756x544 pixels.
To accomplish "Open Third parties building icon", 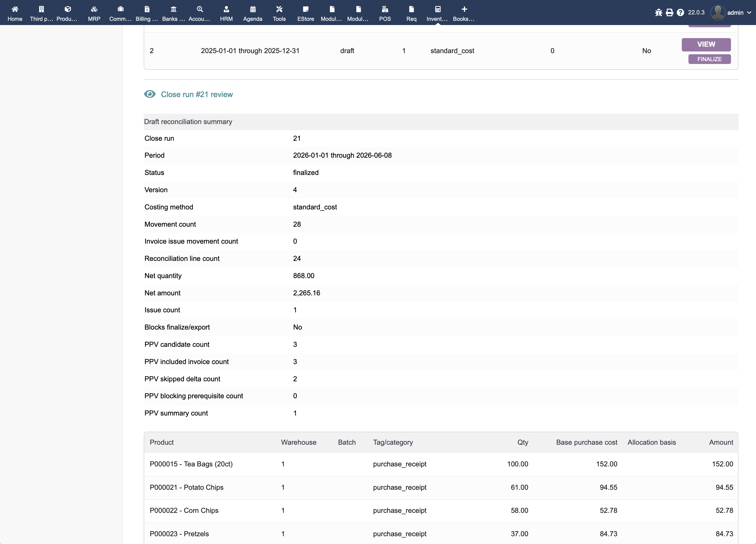I will (x=41, y=9).
